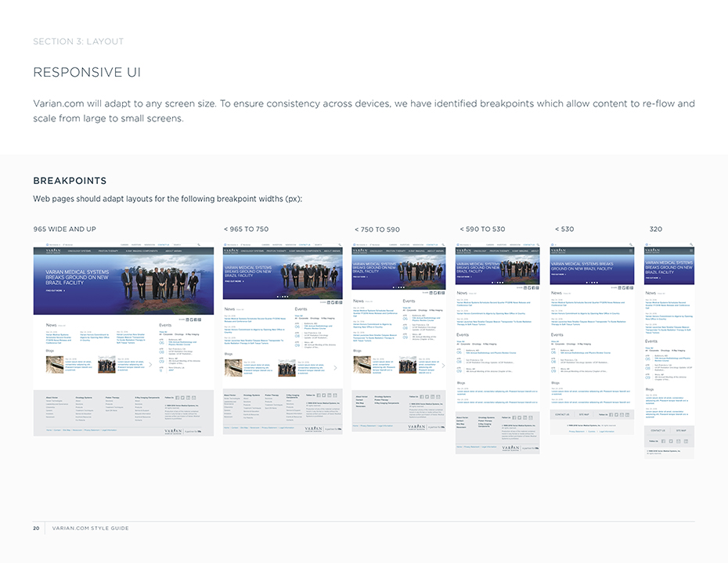Open the hamburger menu in the 320 mockup
Viewport: 728px width, 563px height.
pyautogui.click(x=691, y=252)
